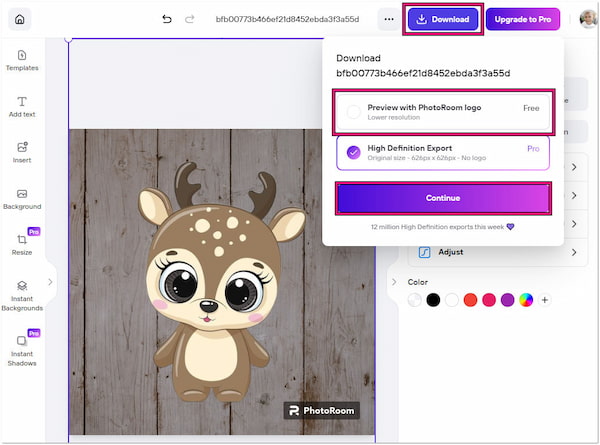This screenshot has width=600, height=445.
Task: Click the Download button
Action: (x=443, y=19)
